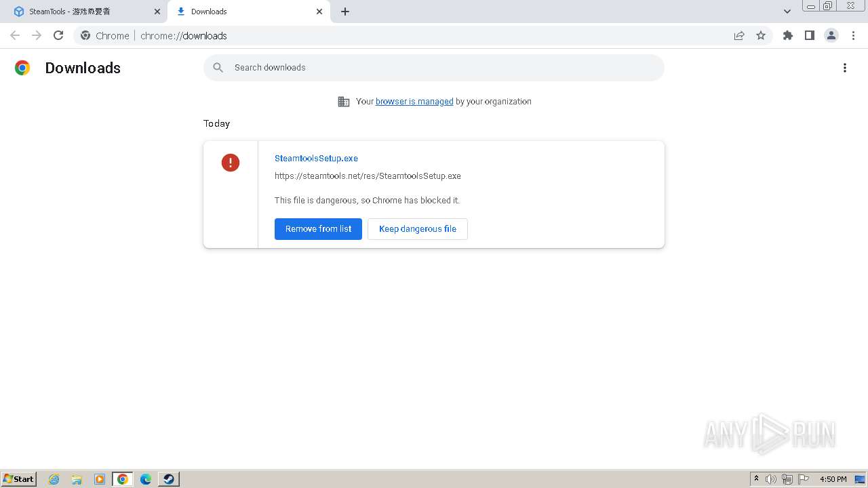Image resolution: width=868 pixels, height=488 pixels.
Task: Reload the Downloads page
Action: 58,36
